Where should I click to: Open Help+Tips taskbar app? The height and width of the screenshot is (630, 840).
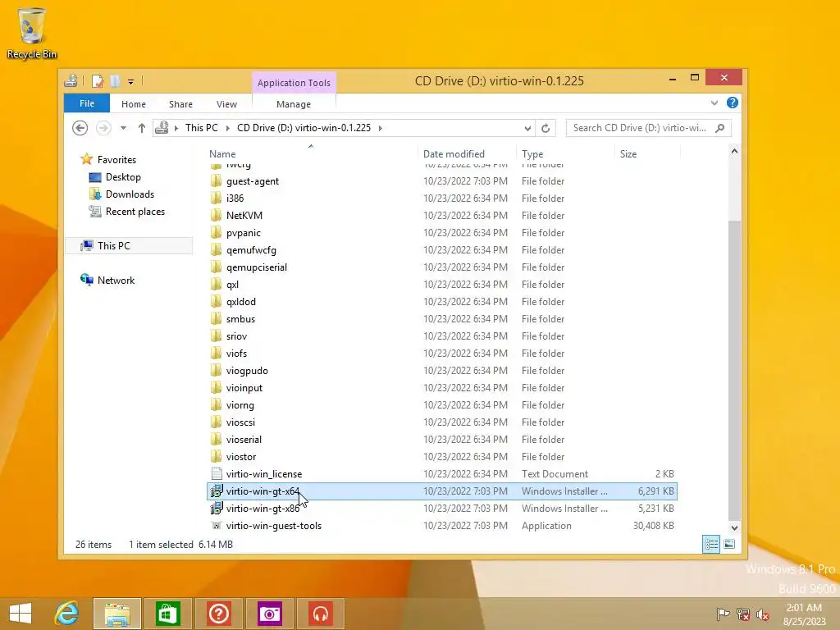pyautogui.click(x=218, y=614)
